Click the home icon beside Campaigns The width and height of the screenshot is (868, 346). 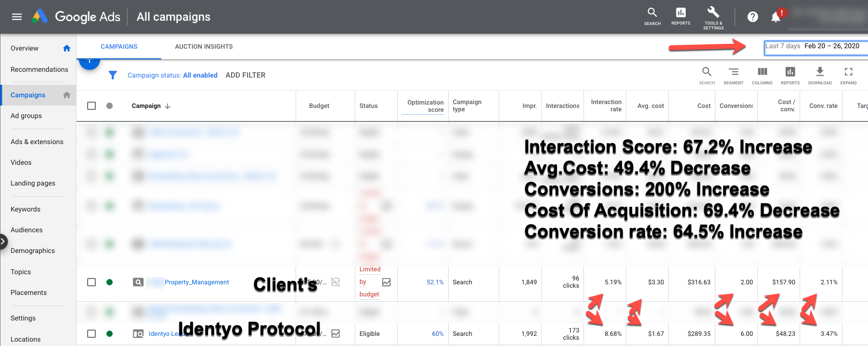click(x=67, y=95)
